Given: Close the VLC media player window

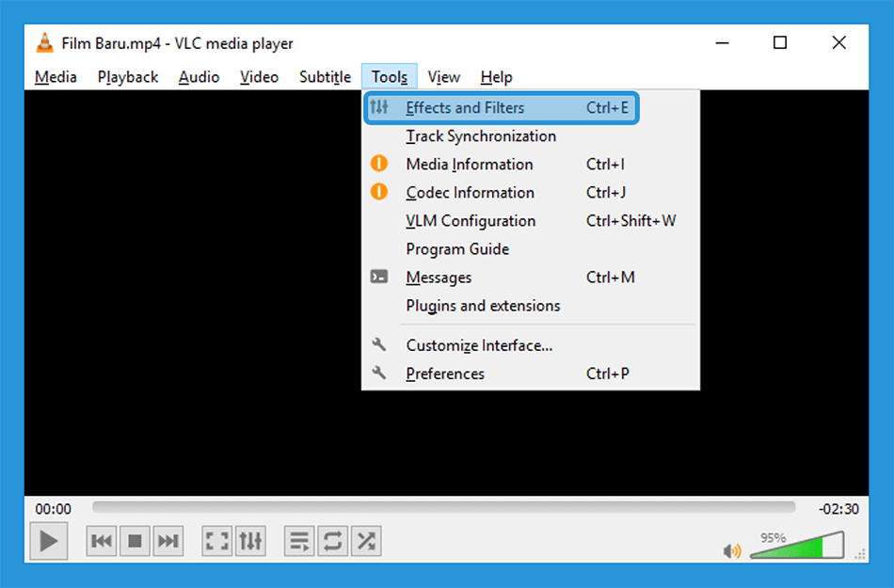Looking at the screenshot, I should pyautogui.click(x=838, y=42).
